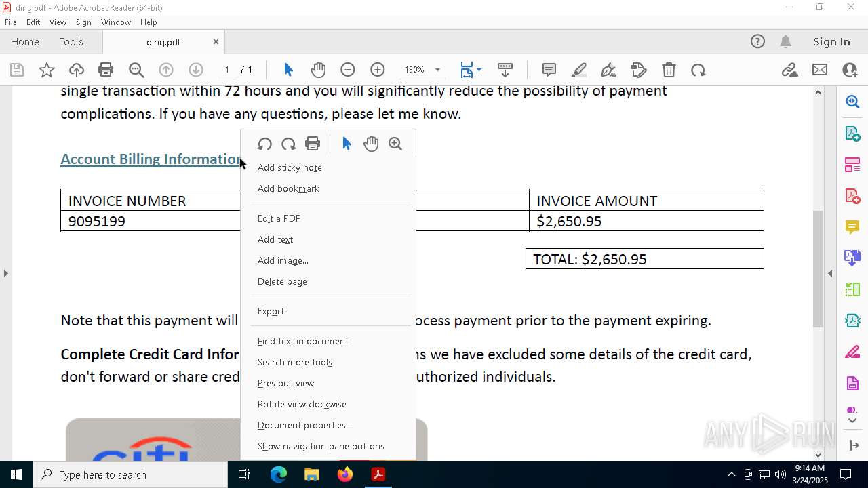Screen dimensions: 868x488
Task: Open the Sign menu
Action: pos(84,22)
